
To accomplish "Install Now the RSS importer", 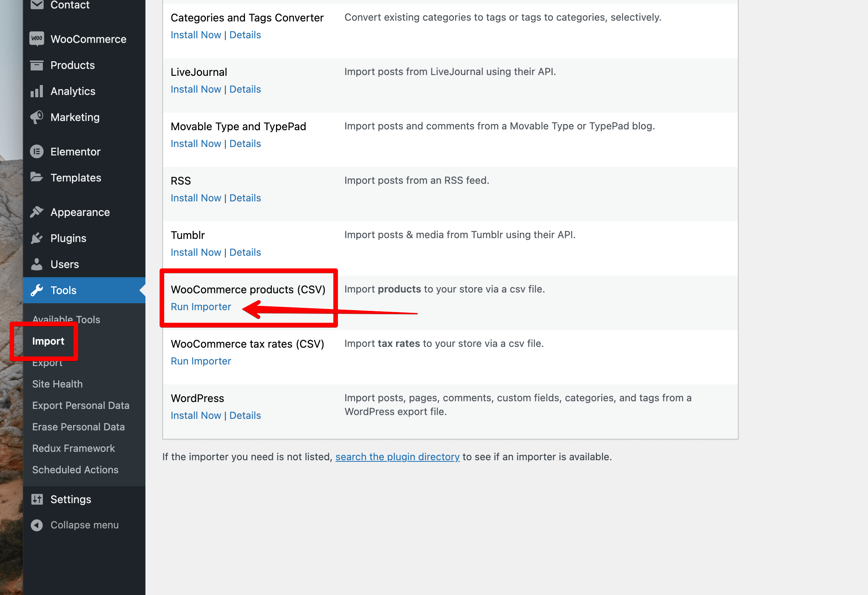I will click(196, 198).
